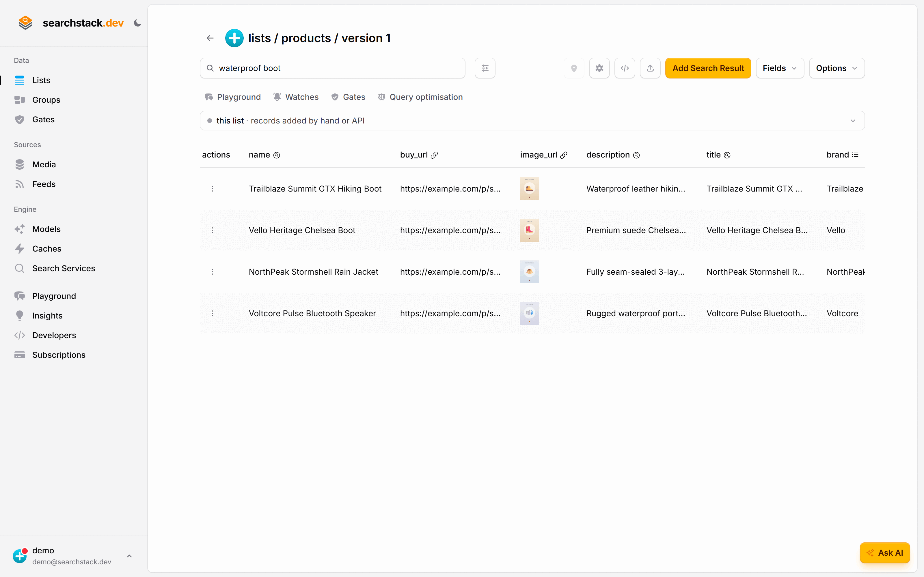Image resolution: width=924 pixels, height=577 pixels.
Task: Click Add Search Result button
Action: 708,68
